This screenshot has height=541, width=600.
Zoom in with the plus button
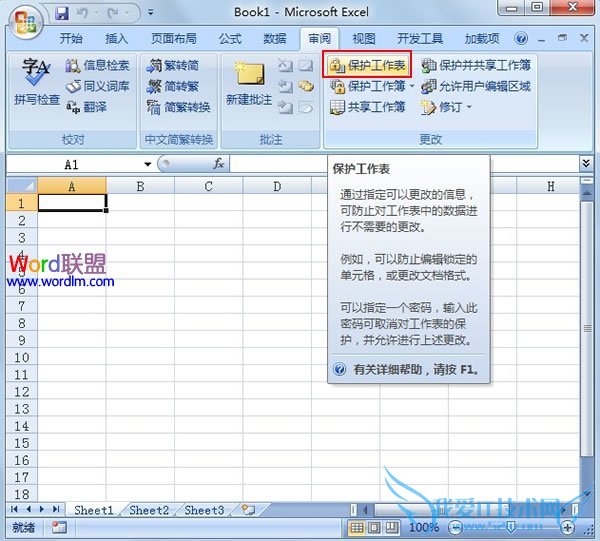tap(567, 528)
